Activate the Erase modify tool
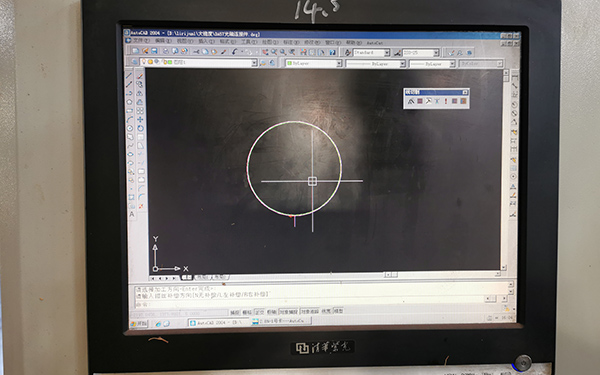Viewport: 600px width, 375px height. click(140, 76)
